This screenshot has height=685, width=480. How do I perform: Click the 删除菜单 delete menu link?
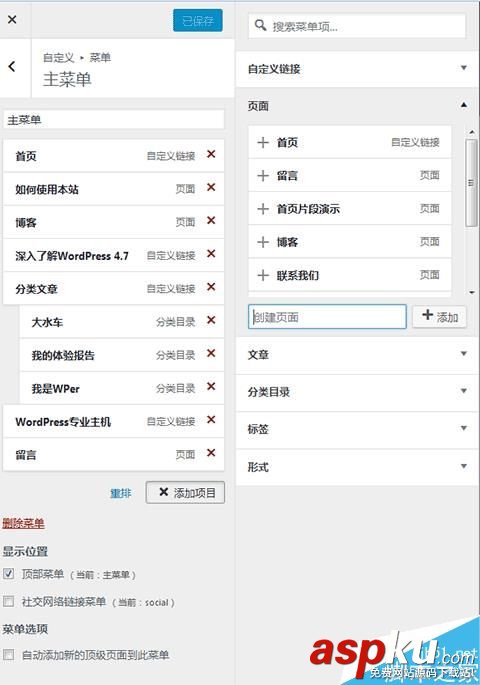(x=23, y=523)
